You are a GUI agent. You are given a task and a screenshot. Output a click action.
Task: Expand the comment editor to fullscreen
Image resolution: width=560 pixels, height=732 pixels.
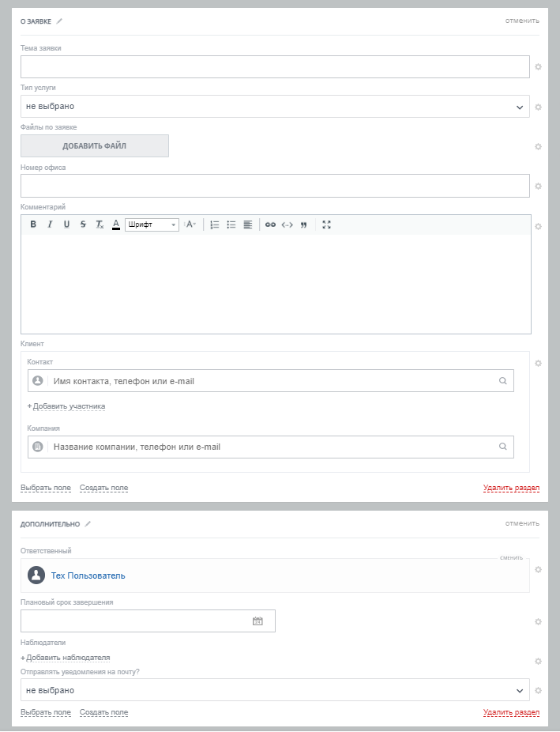coord(326,225)
